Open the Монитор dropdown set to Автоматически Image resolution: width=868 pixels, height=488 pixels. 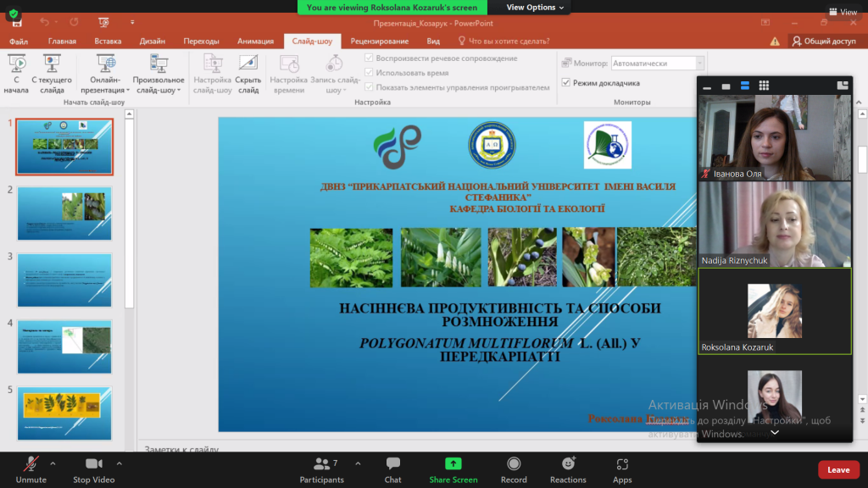click(x=658, y=64)
